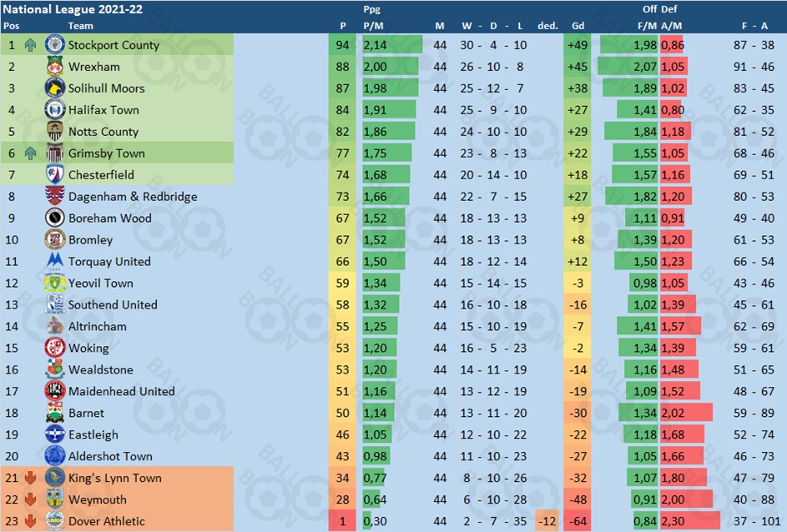This screenshot has height=532, width=787.
Task: Click the Maidenhead United club badge
Action: tap(54, 390)
